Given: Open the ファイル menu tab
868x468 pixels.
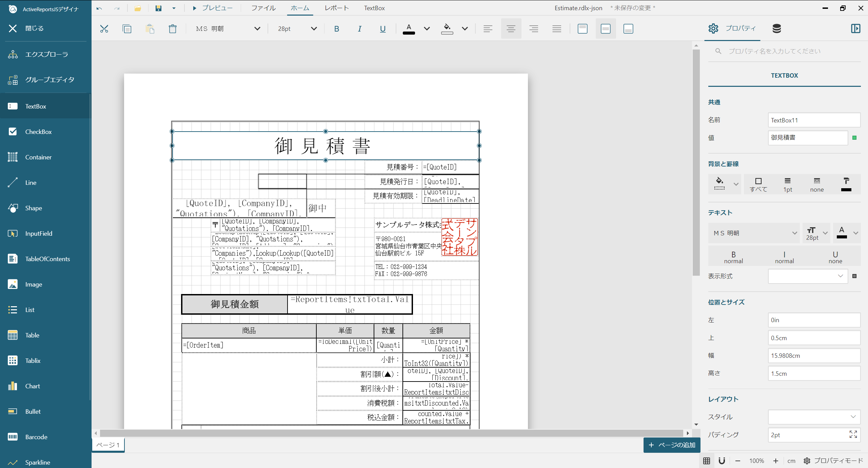Looking at the screenshot, I should click(x=263, y=8).
